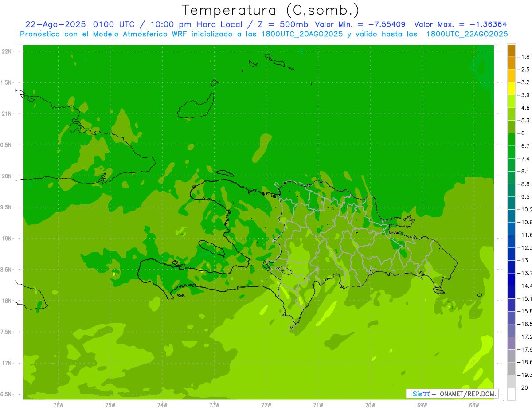Viewport: 532px width, 411px height.
Task: Click the "76W" longitude label
Action: coord(58,405)
